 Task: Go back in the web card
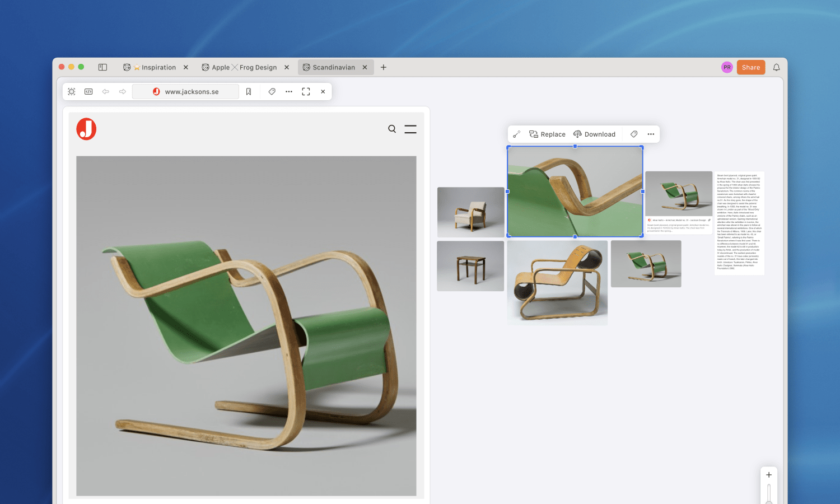105,91
